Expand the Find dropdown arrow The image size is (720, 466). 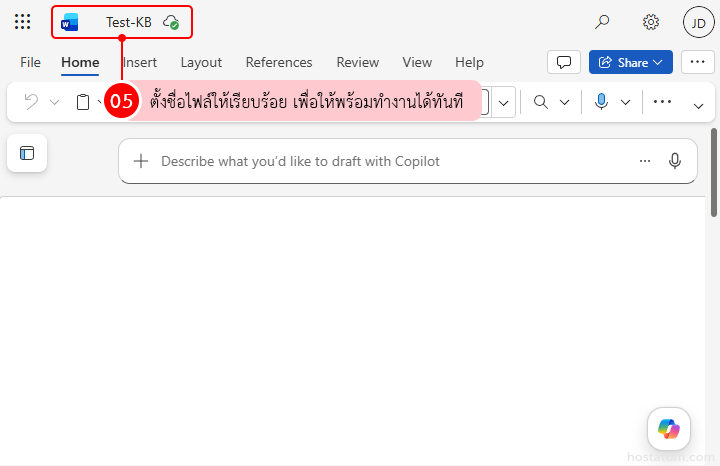click(x=564, y=102)
